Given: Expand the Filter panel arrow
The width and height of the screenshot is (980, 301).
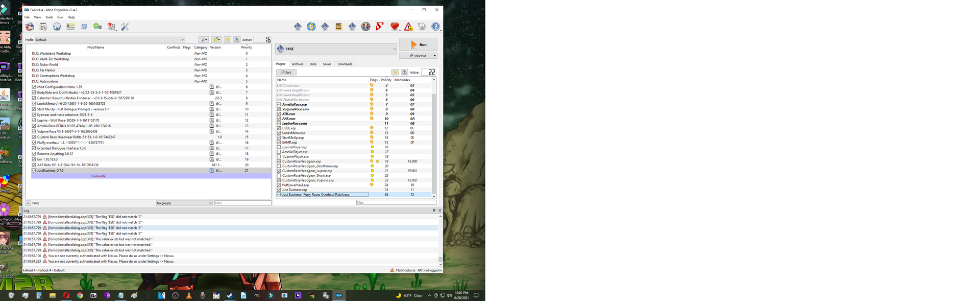Looking at the screenshot, I should (x=28, y=203).
